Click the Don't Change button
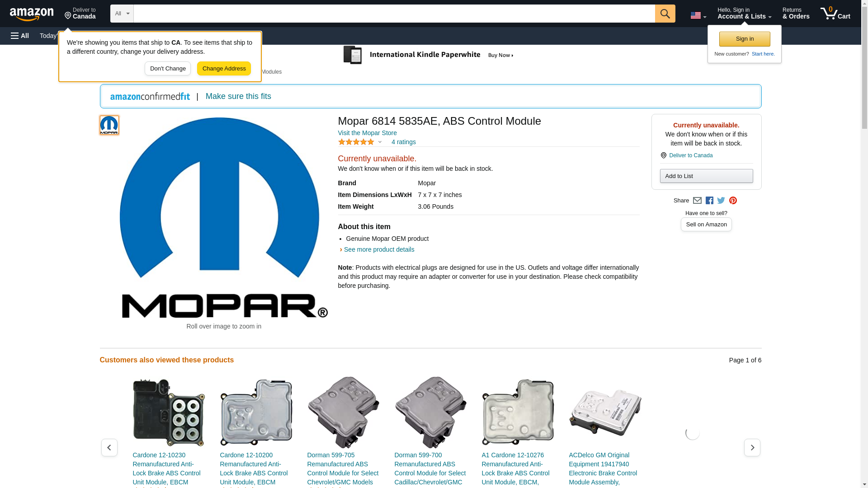 168,69
